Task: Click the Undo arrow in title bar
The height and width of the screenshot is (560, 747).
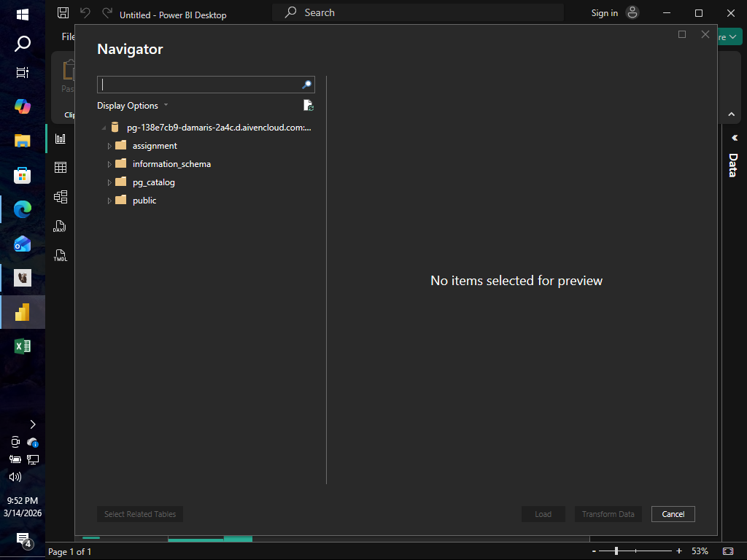Action: [85, 13]
